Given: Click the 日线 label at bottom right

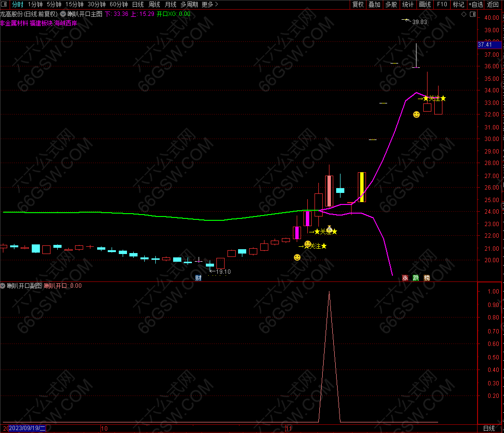Looking at the screenshot, I should click(489, 428).
